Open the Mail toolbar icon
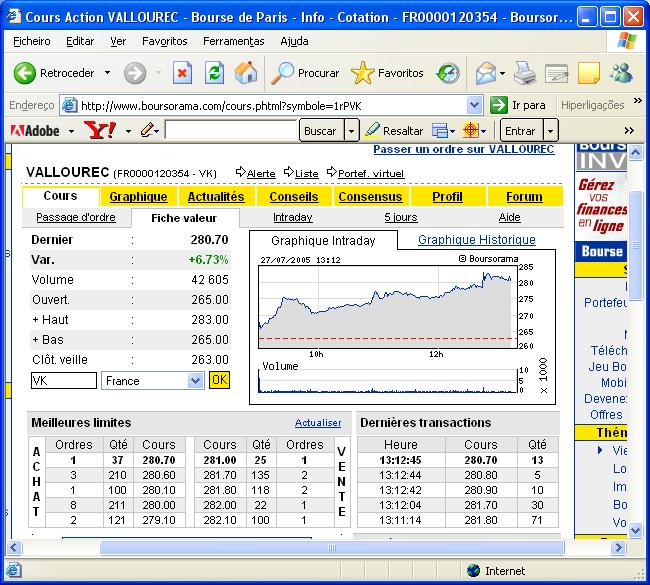The width and height of the screenshot is (650, 585). tap(486, 73)
